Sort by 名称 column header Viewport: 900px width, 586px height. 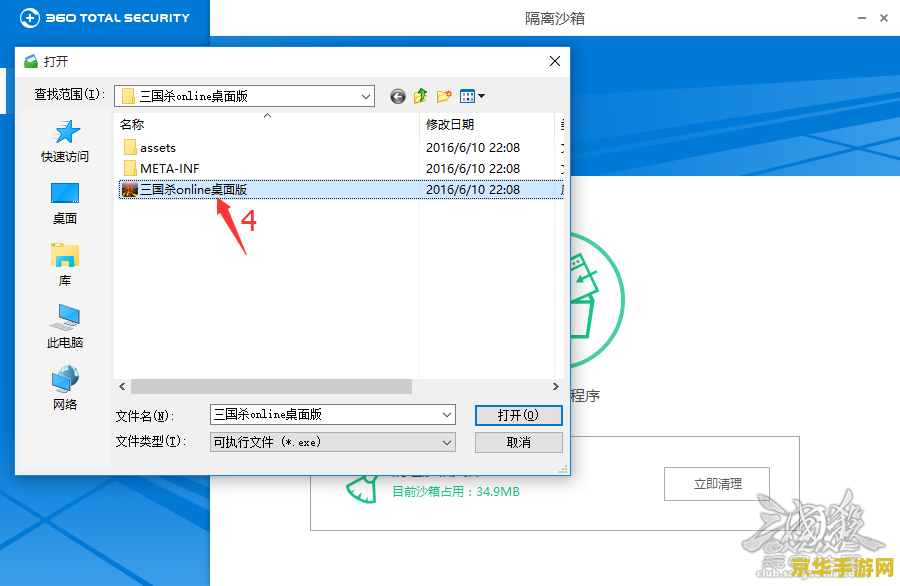[132, 125]
